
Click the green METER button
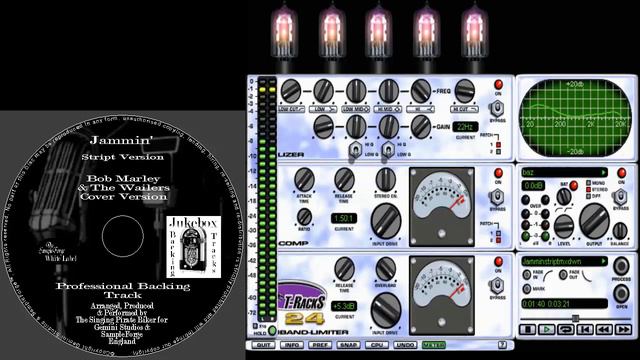433,345
